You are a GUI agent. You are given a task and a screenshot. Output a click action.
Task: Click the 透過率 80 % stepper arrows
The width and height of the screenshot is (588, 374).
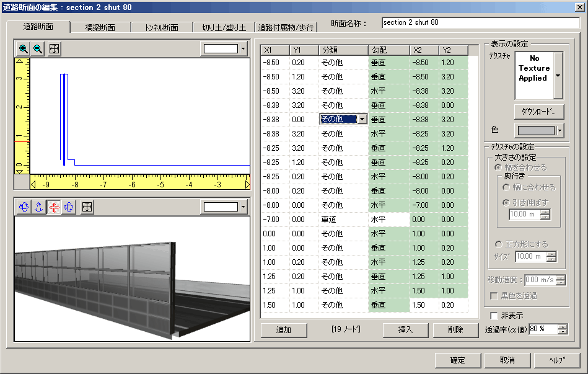[562, 329]
